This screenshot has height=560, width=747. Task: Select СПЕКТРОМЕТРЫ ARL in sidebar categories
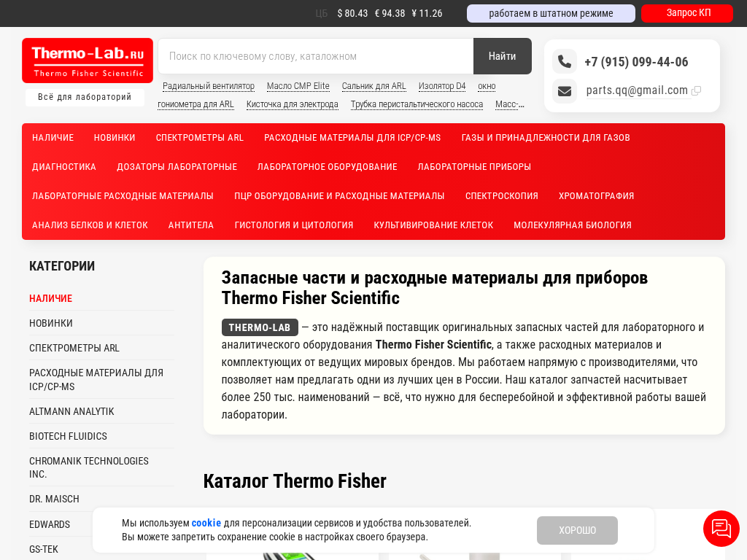pos(74,348)
